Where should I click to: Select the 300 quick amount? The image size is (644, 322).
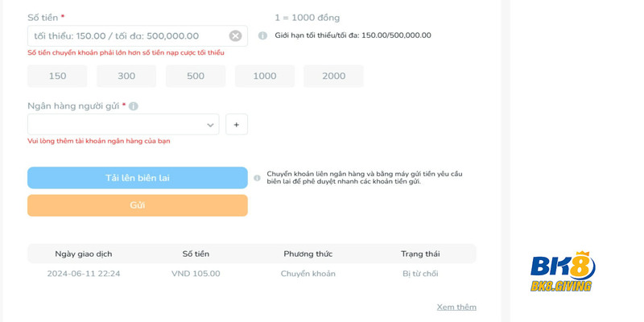tap(126, 76)
